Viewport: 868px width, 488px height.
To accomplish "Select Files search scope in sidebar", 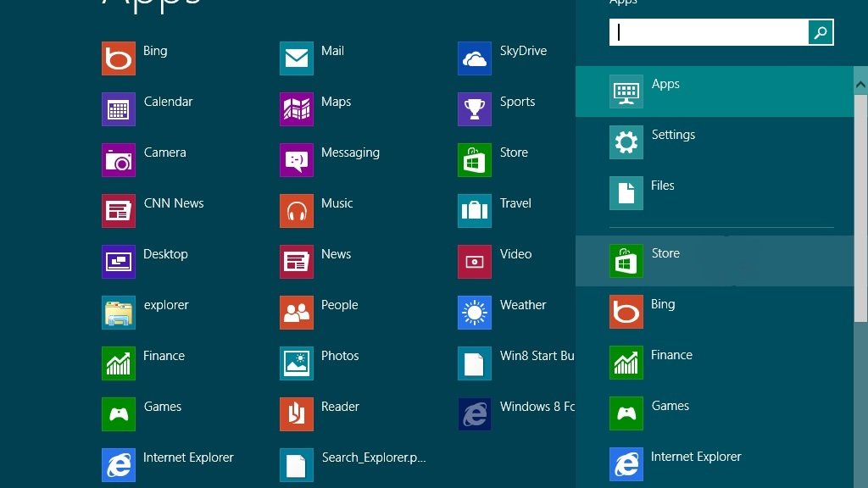I will (714, 193).
